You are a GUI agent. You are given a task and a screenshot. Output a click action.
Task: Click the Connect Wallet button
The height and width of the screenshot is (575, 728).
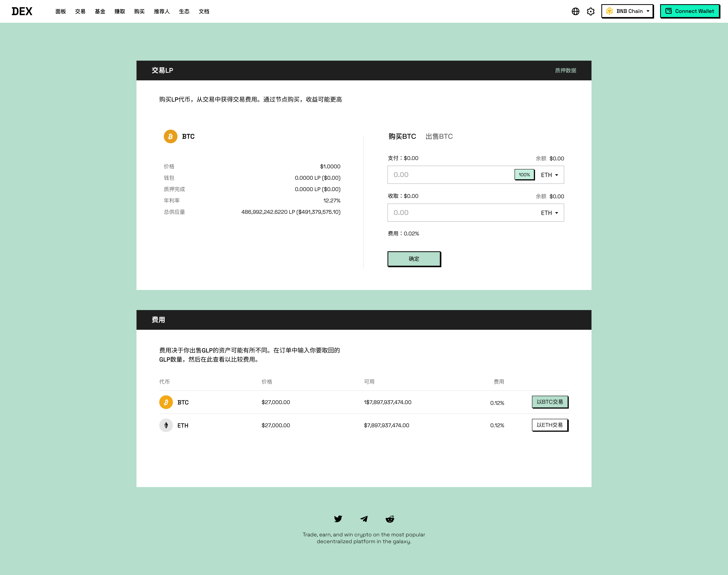point(690,11)
